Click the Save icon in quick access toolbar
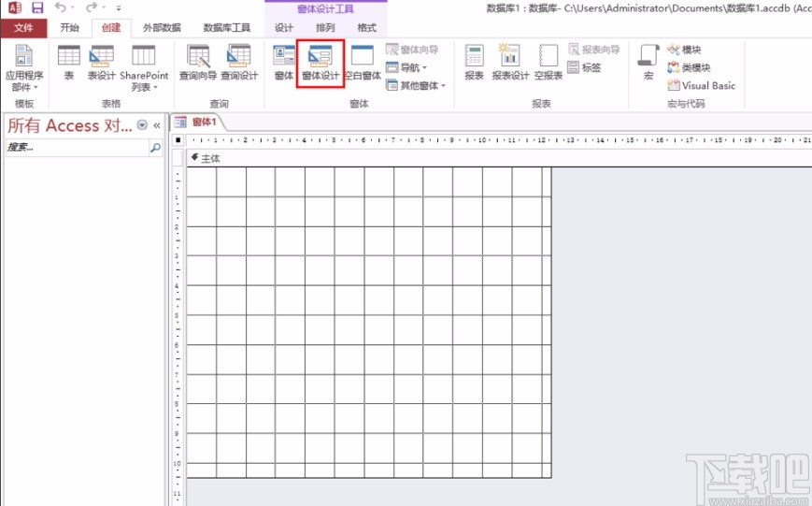Viewport: 812px width, 506px height. pyautogui.click(x=37, y=7)
